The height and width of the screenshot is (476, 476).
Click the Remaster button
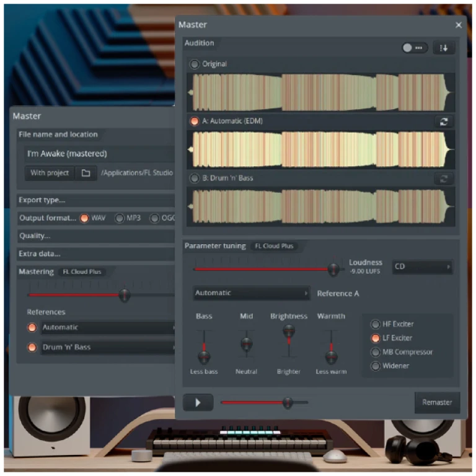coord(437,402)
